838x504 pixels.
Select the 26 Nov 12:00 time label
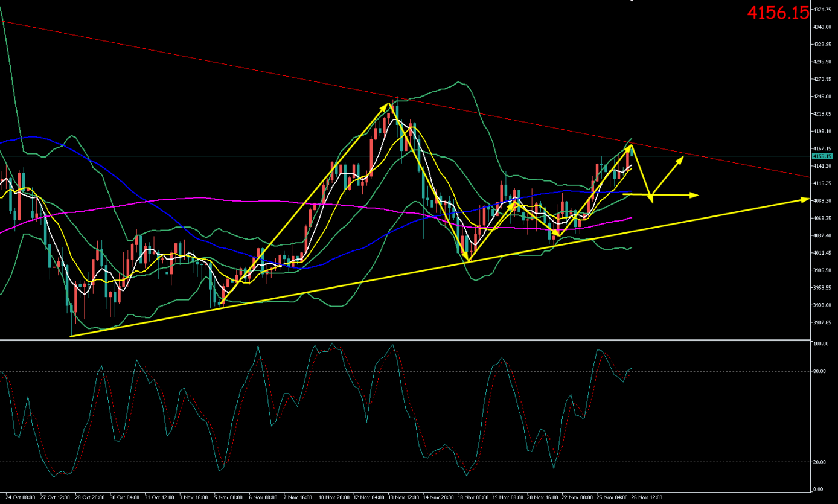pos(647,498)
